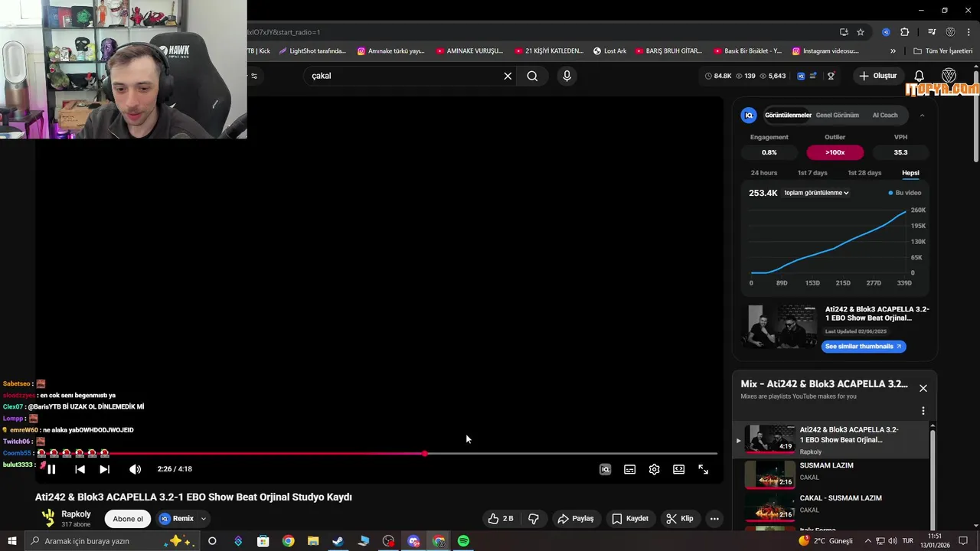980x551 pixels.
Task: Open the vidIQ toolbar icon
Action: tap(801, 76)
